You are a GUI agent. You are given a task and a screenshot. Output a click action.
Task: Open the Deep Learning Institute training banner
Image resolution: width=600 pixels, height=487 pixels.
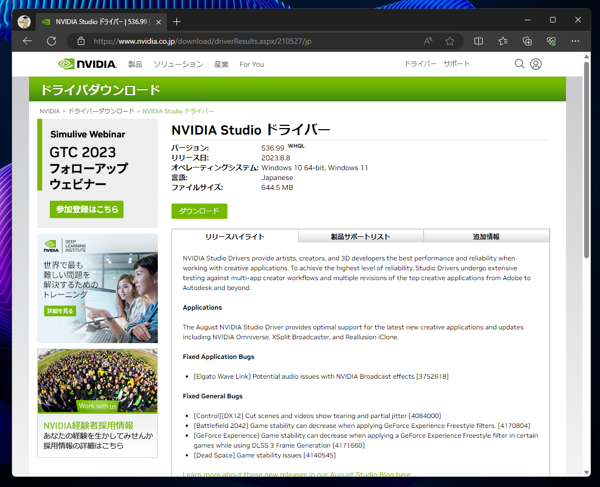pos(98,288)
